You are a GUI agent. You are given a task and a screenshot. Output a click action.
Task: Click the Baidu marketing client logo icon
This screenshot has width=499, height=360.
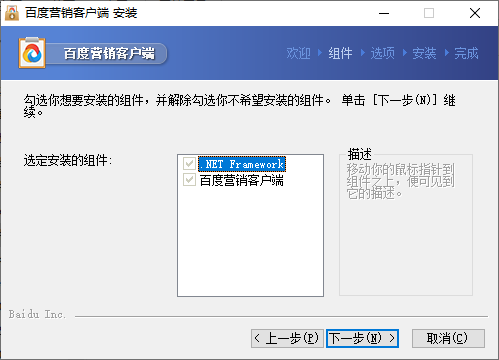coord(32,53)
